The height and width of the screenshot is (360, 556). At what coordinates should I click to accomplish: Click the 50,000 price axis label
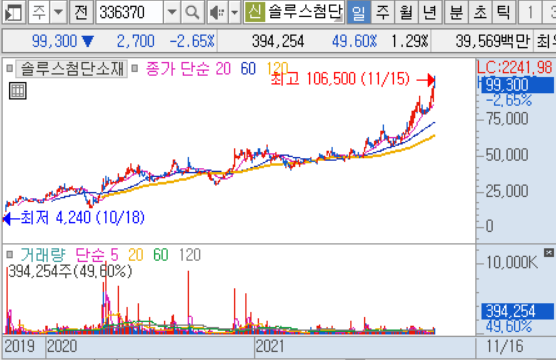(507, 155)
